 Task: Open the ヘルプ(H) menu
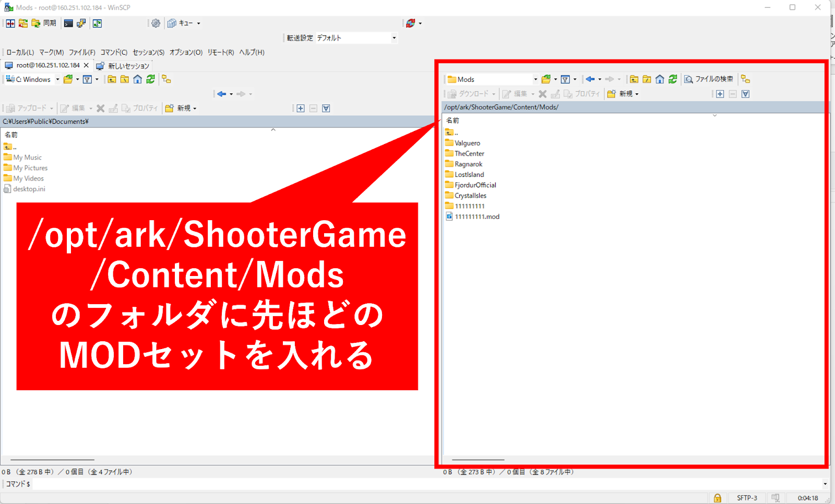[x=252, y=52]
